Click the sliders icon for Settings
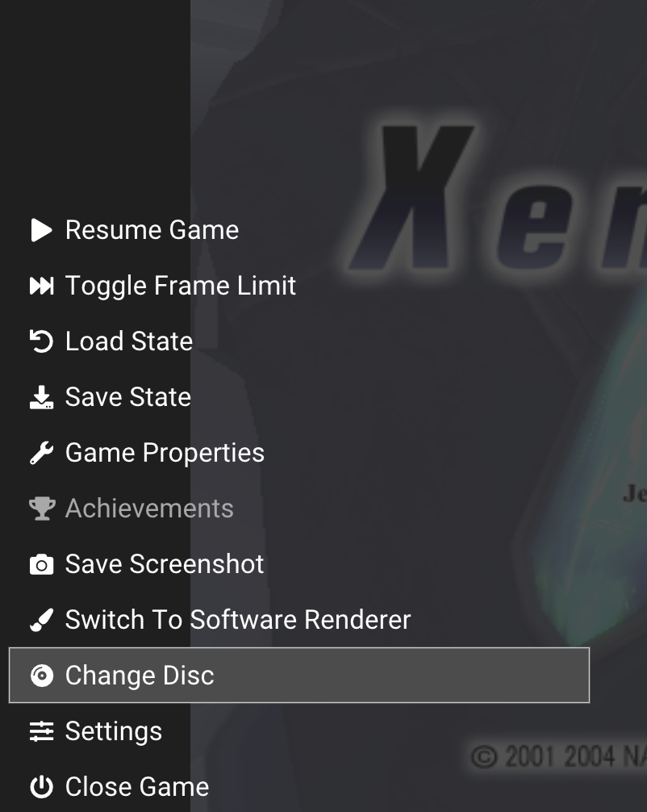647x812 pixels. point(41,731)
